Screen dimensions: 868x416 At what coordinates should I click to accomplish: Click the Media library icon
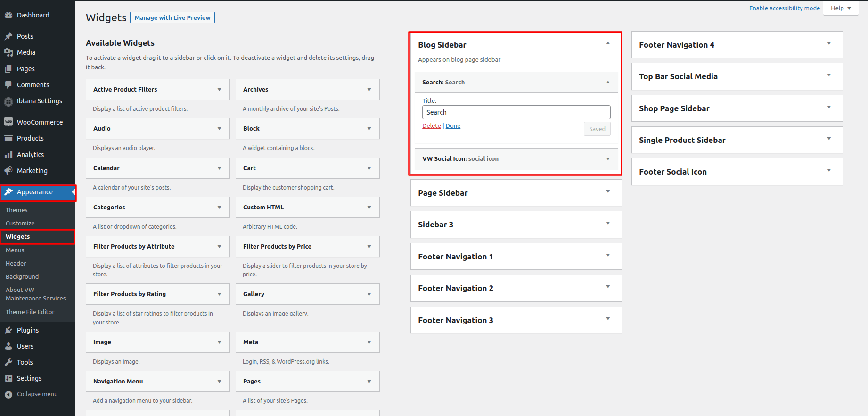click(8, 52)
